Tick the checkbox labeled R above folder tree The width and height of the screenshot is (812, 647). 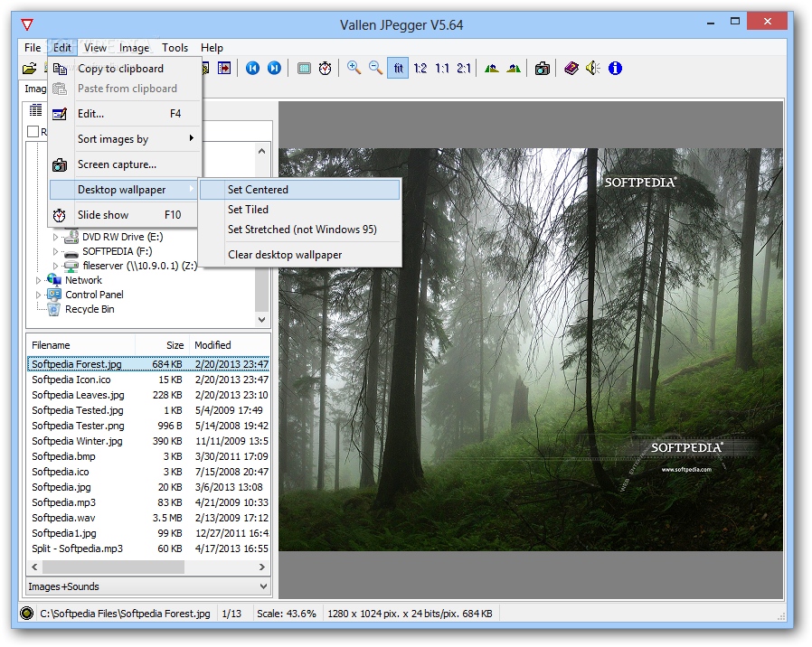(33, 131)
